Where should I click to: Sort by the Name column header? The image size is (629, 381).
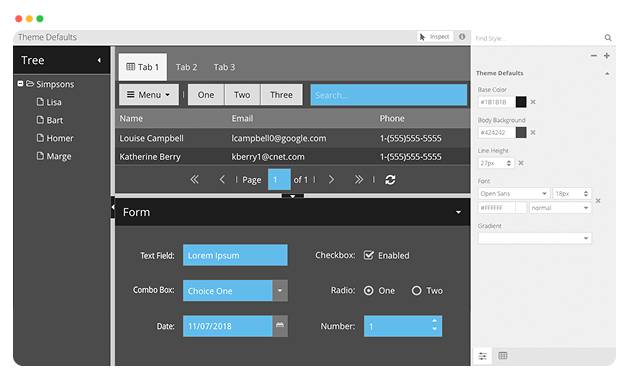point(131,118)
